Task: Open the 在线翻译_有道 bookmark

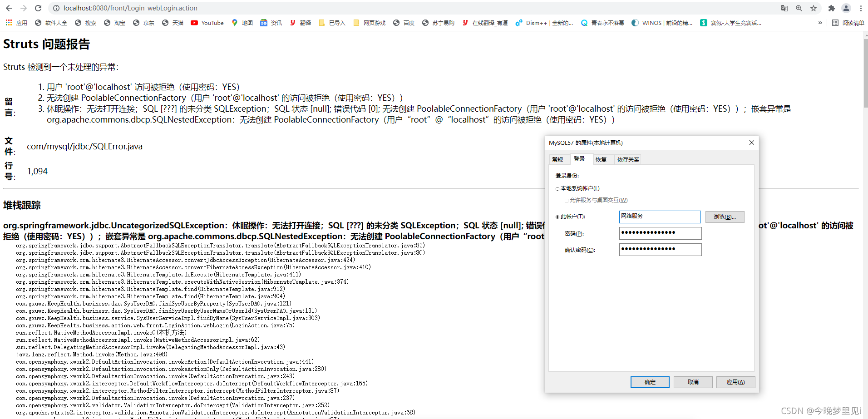Action: [x=485, y=23]
